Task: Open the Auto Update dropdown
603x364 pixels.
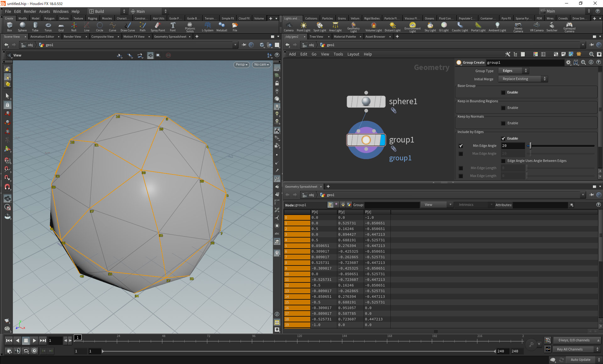Action: point(583,360)
